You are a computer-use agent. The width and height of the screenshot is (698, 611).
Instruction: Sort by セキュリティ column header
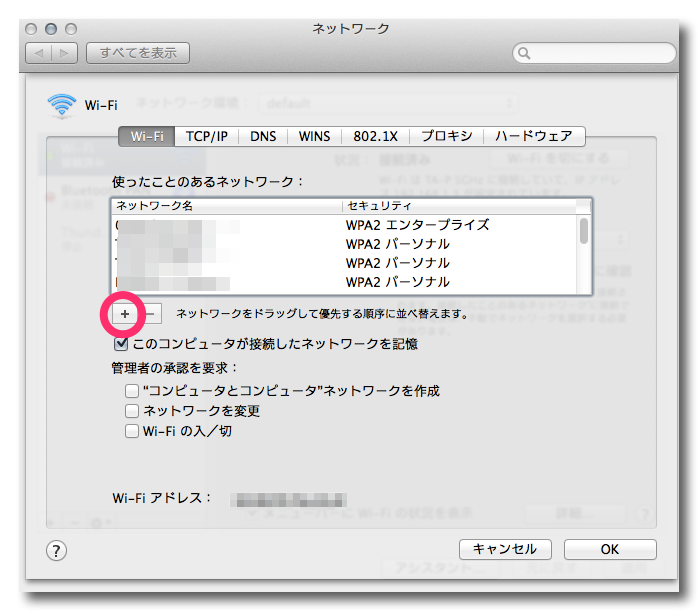[x=459, y=206]
